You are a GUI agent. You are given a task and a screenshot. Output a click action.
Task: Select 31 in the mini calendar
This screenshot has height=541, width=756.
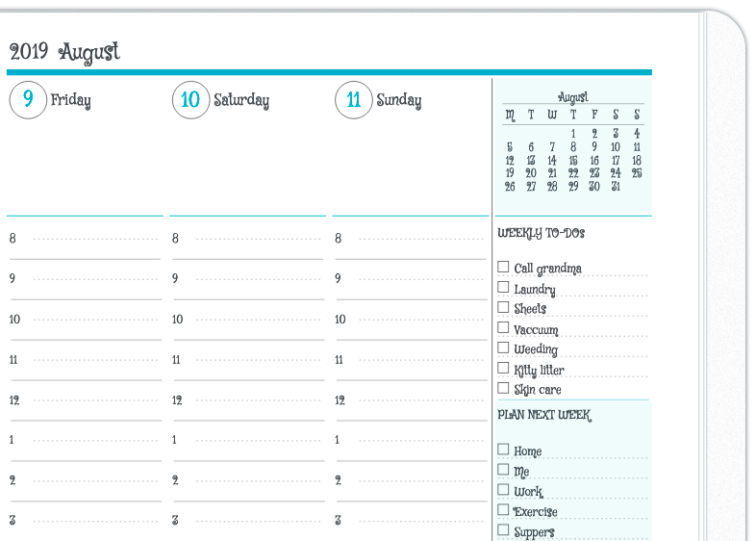pos(616,187)
